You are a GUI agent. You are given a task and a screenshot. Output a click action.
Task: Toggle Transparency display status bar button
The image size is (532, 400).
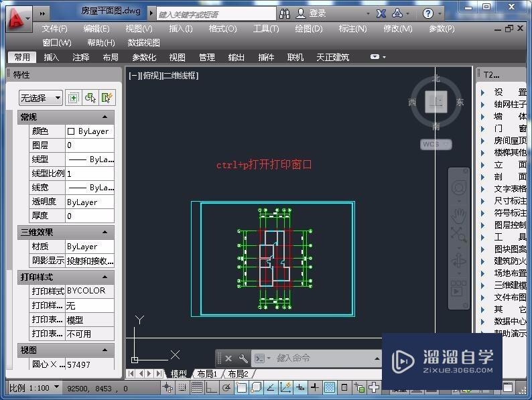click(x=330, y=387)
